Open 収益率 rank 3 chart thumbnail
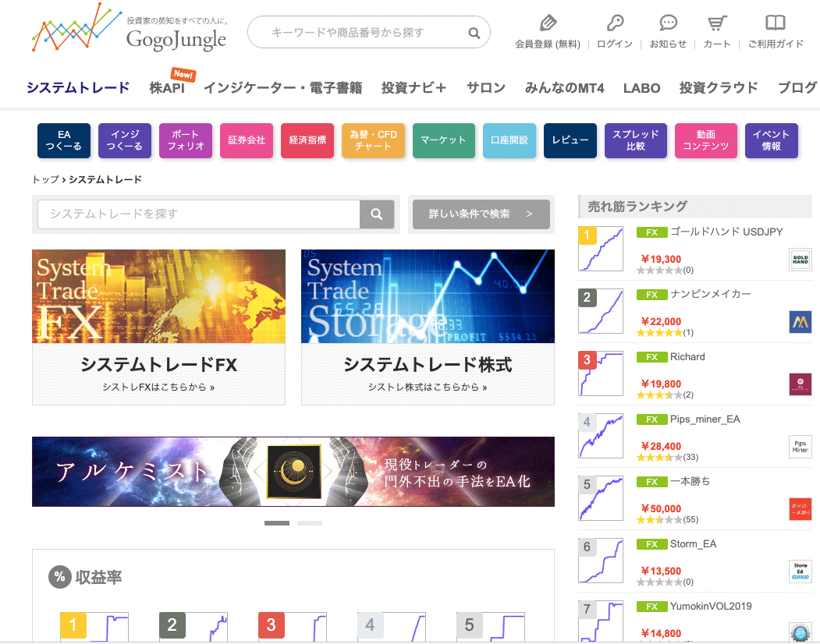This screenshot has width=820, height=644. pos(293,627)
